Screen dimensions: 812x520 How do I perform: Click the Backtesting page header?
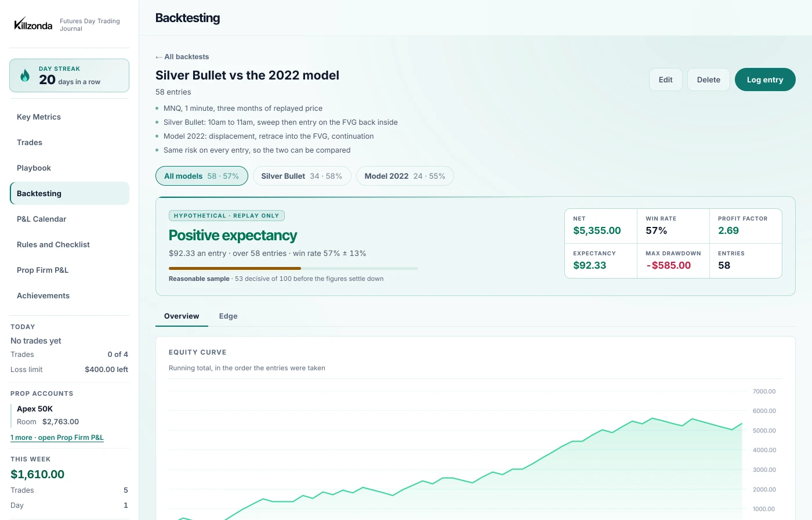point(188,18)
